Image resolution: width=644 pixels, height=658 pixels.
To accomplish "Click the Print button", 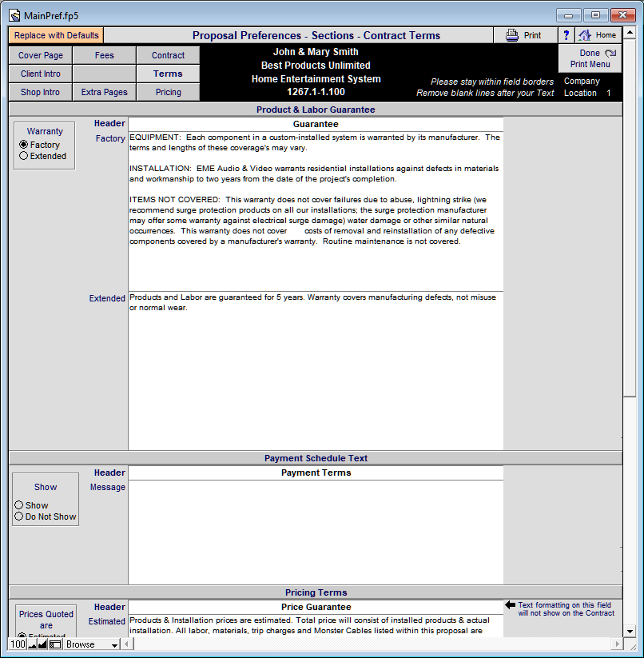I will [x=526, y=35].
